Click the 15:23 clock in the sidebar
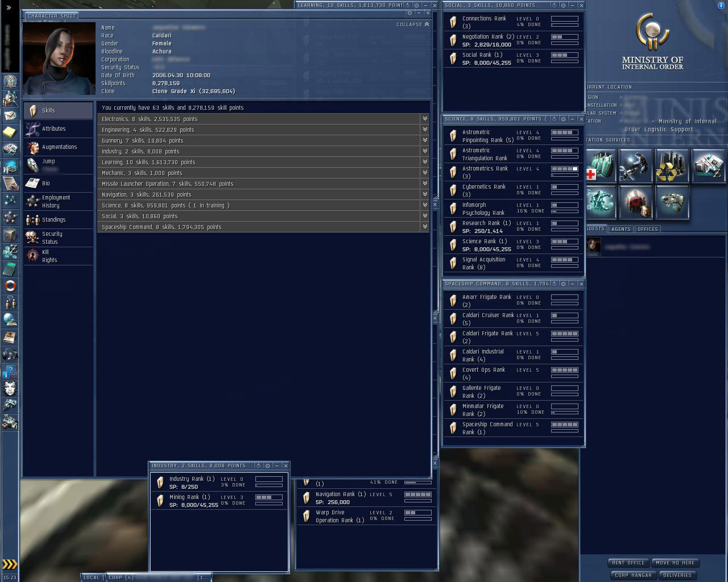This screenshot has height=582, width=728. pyautogui.click(x=10, y=577)
